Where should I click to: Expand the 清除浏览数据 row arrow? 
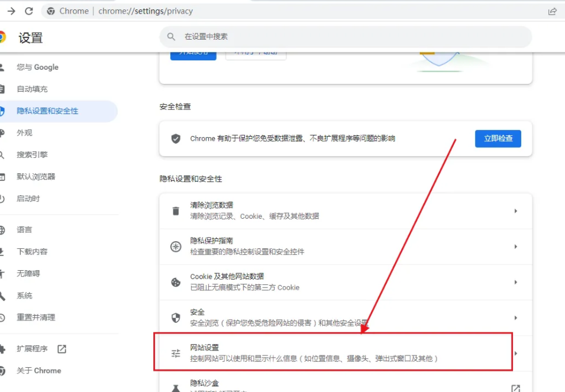coord(516,211)
